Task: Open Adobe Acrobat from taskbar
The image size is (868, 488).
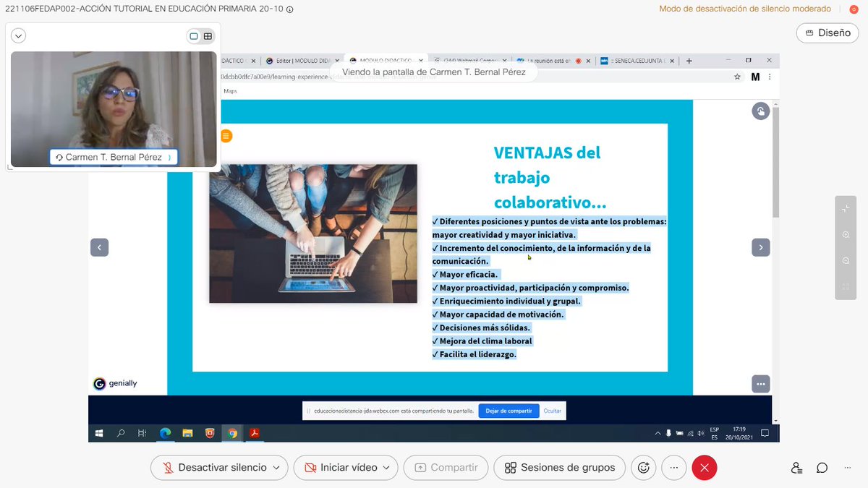Action: (255, 433)
